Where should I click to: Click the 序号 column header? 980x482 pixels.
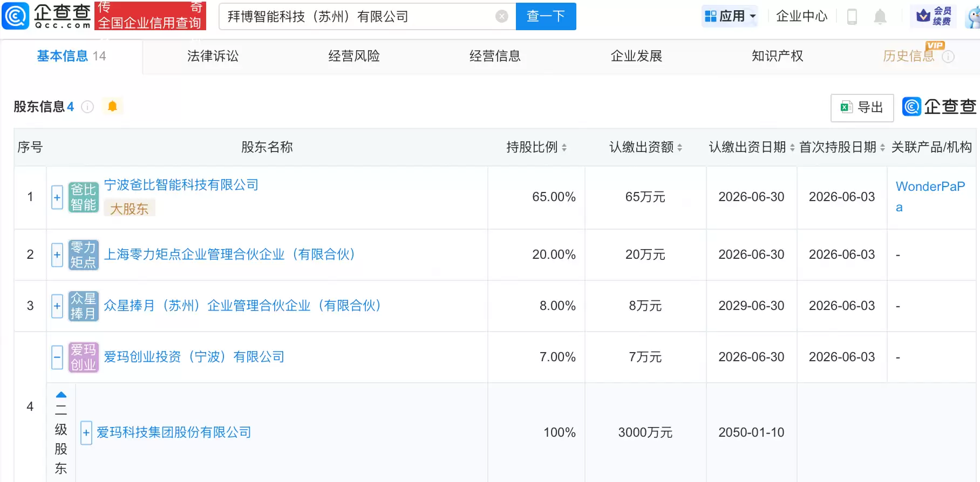pyautogui.click(x=30, y=147)
